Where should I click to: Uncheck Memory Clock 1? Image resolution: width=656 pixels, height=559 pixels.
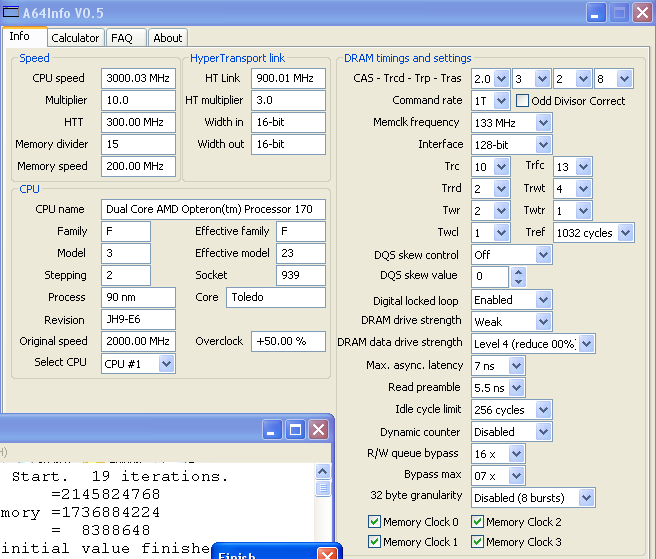(x=374, y=542)
